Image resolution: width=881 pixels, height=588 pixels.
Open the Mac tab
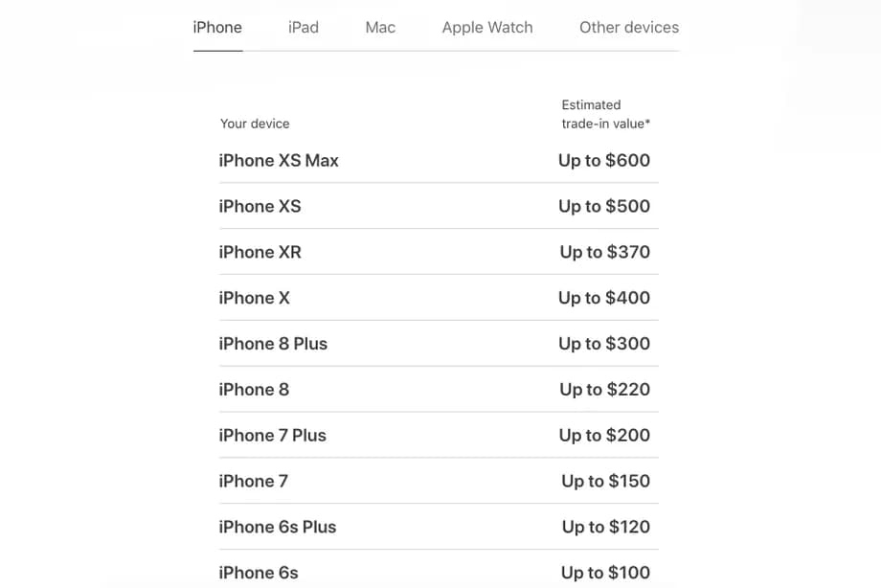(380, 28)
